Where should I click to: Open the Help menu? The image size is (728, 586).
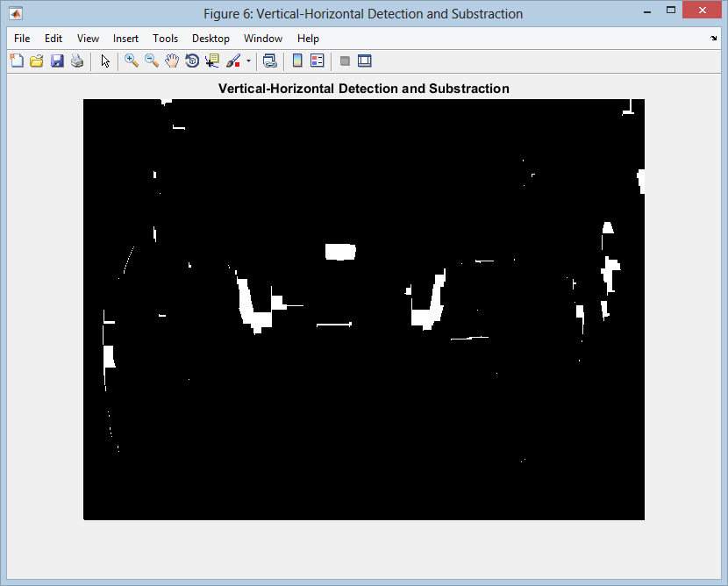click(308, 39)
